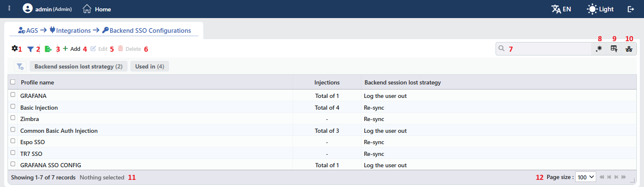Go to the first page icon
The width and height of the screenshot is (644, 187).
coord(602,177)
